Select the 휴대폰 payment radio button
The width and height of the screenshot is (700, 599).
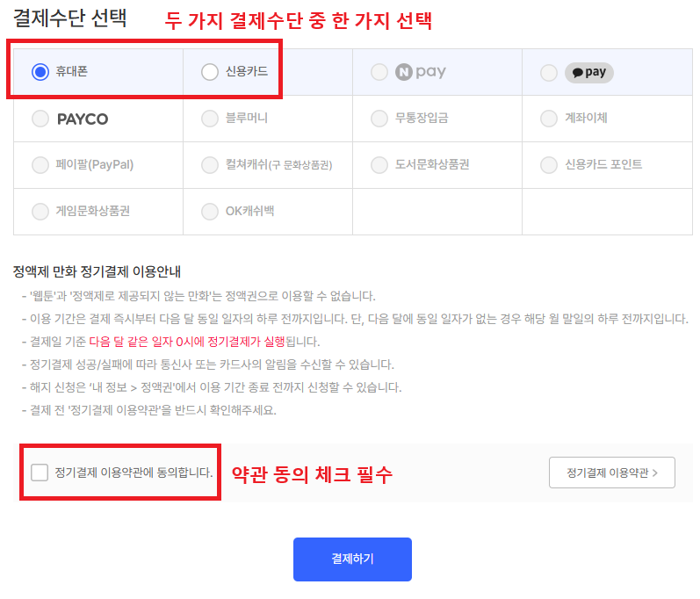point(40,72)
